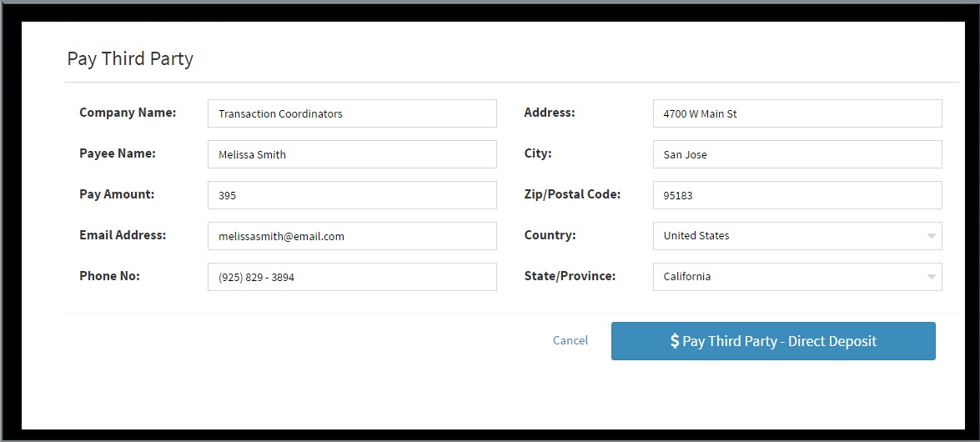980x442 pixels.
Task: Click the Company Name input field
Action: pos(353,113)
